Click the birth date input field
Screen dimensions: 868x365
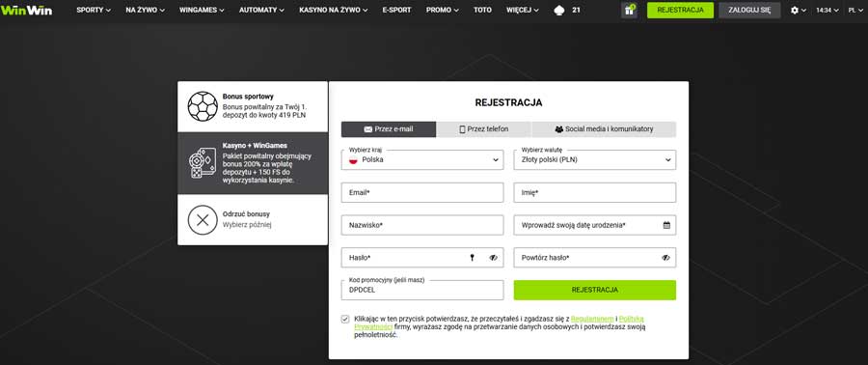click(594, 225)
